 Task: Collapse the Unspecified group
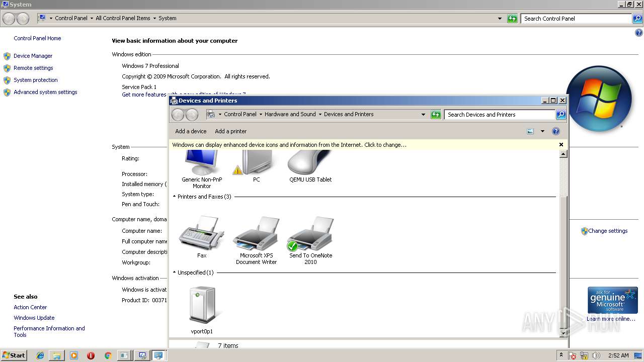[x=175, y=273]
